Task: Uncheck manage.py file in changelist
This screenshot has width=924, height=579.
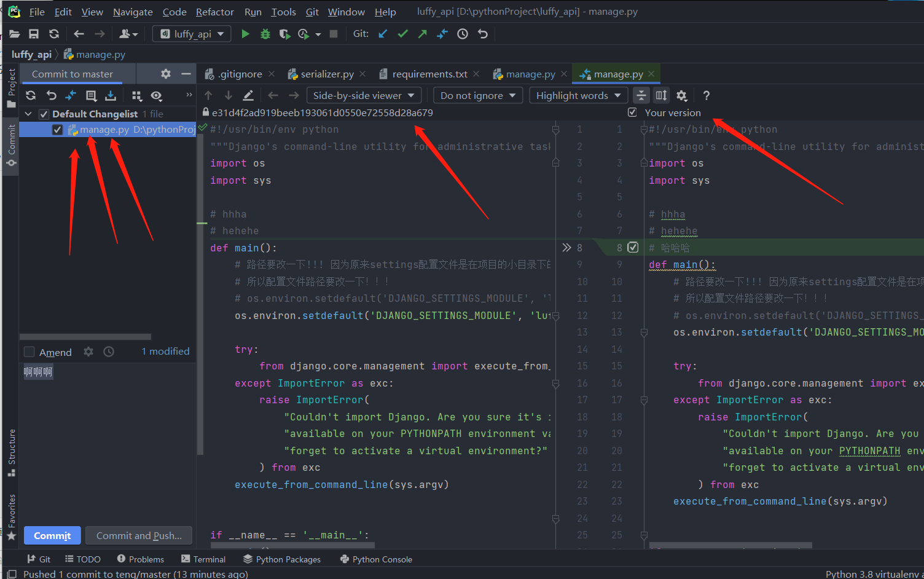Action: (57, 130)
